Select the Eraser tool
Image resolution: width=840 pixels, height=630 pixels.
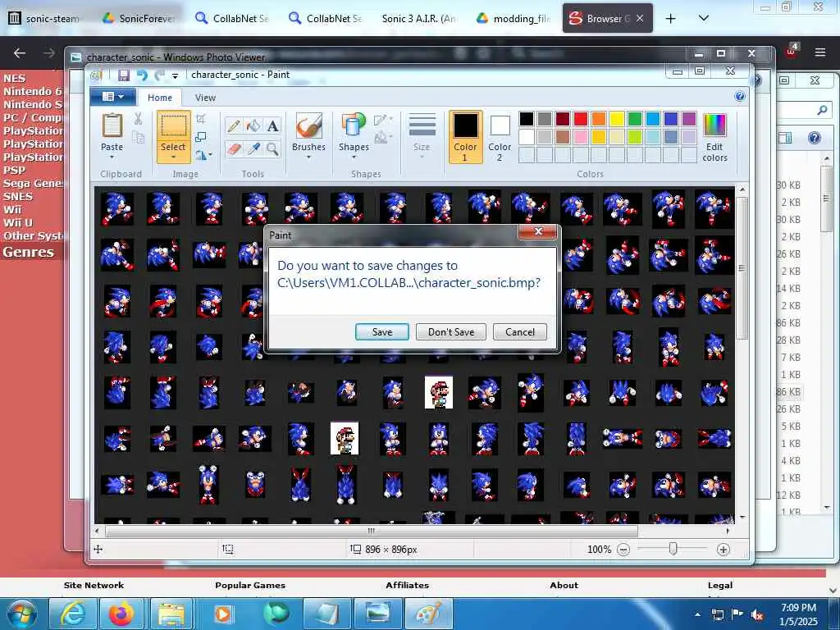pyautogui.click(x=234, y=149)
